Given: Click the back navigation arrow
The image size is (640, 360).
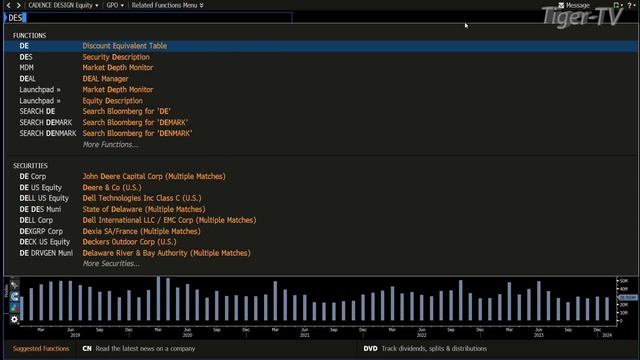Looking at the screenshot, I should (9, 5).
